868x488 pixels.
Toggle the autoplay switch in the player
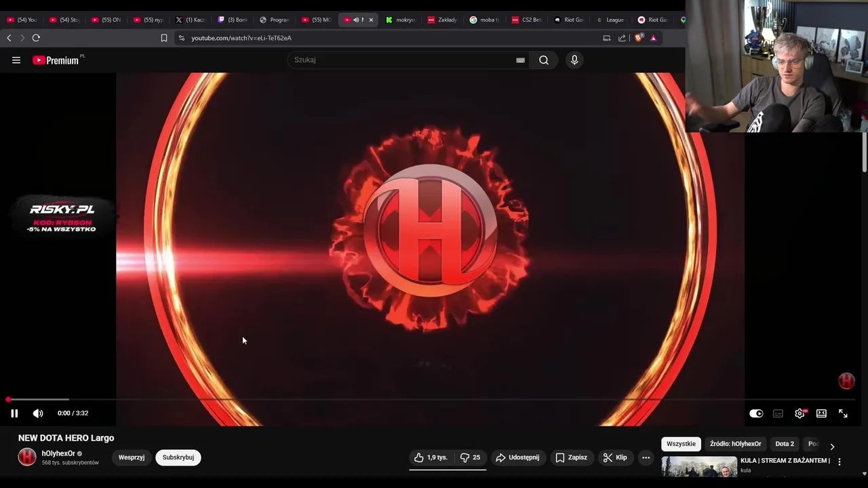(x=756, y=413)
